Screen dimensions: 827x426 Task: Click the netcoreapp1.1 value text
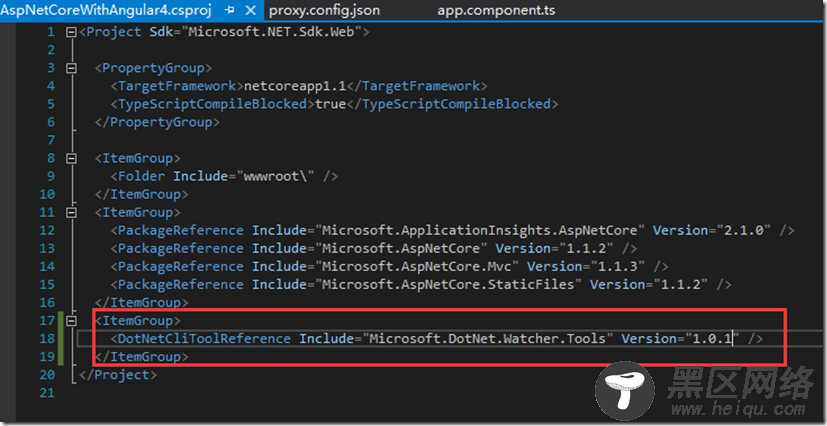(295, 86)
